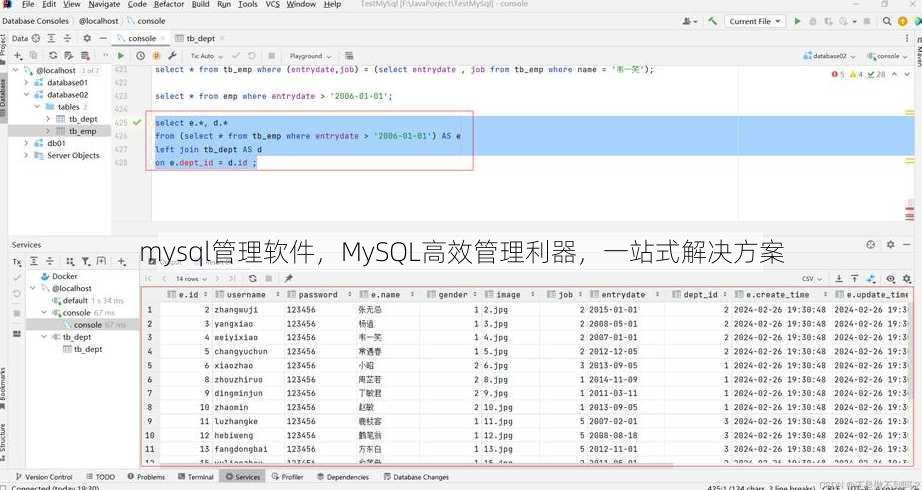The width and height of the screenshot is (922, 490).
Task: Open the File menu
Action: (28, 4)
